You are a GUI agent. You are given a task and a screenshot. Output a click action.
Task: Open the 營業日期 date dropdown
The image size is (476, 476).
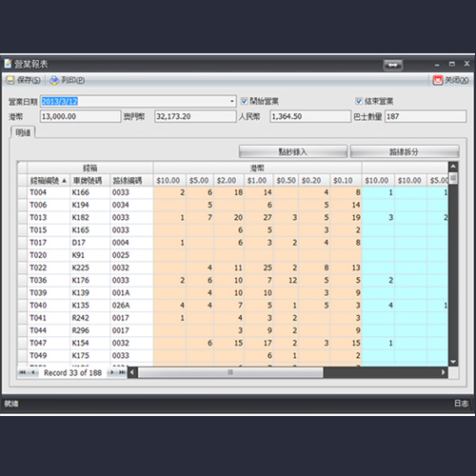click(x=232, y=102)
